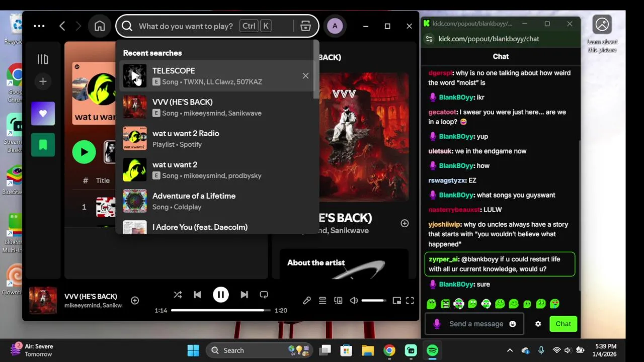Expand the Your Library sidebar
The height and width of the screenshot is (362, 644).
pyautogui.click(x=43, y=59)
